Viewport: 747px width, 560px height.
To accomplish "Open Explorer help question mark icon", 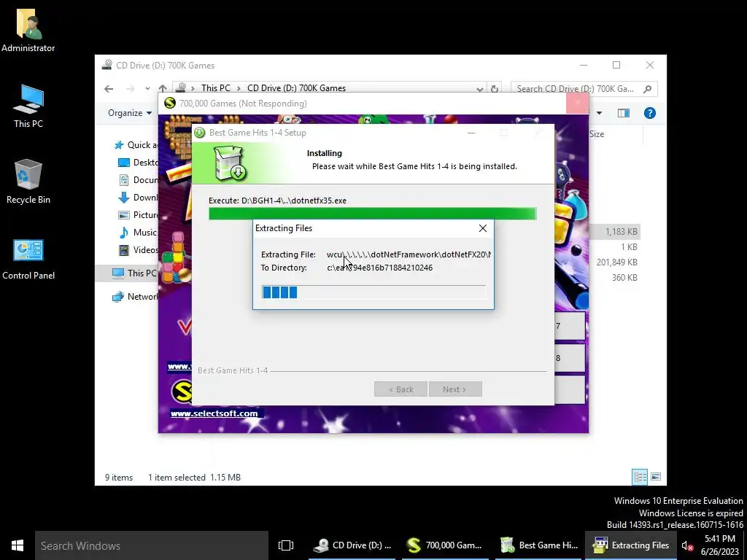I will (650, 113).
